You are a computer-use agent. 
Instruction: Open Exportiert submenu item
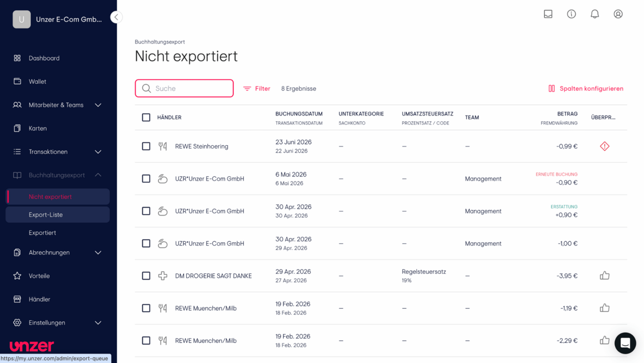[x=58, y=233]
